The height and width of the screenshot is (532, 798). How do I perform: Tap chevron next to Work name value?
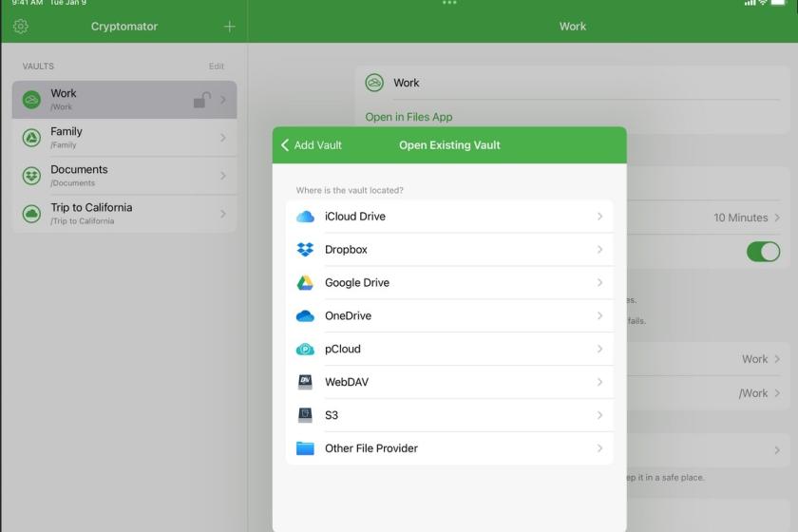coord(777,359)
